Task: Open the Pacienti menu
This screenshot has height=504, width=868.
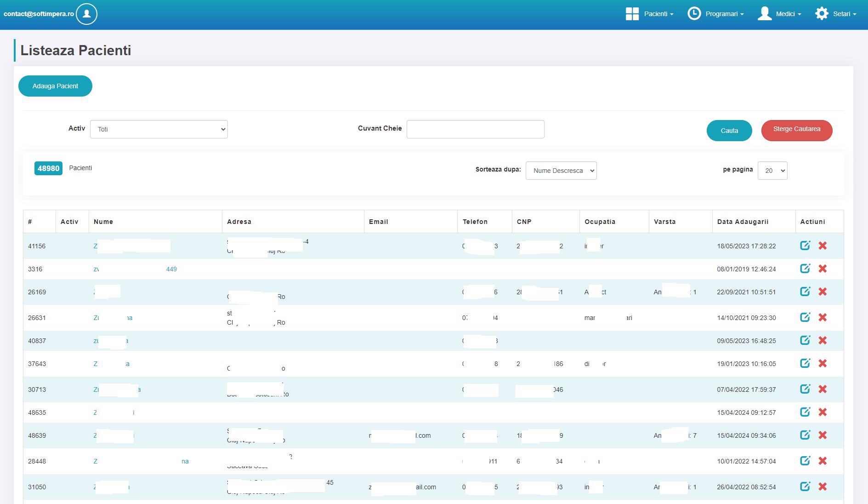Action: [658, 14]
